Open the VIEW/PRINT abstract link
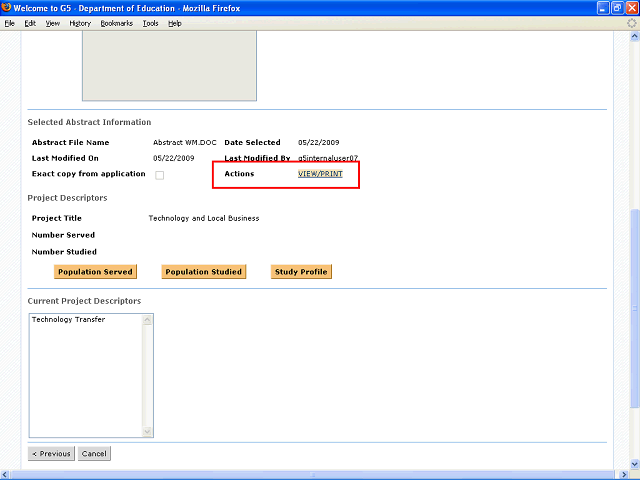This screenshot has width=640, height=480. click(320, 174)
